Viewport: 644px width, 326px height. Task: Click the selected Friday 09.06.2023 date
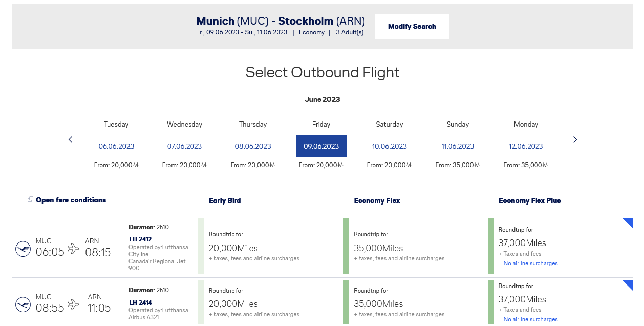[x=321, y=146]
